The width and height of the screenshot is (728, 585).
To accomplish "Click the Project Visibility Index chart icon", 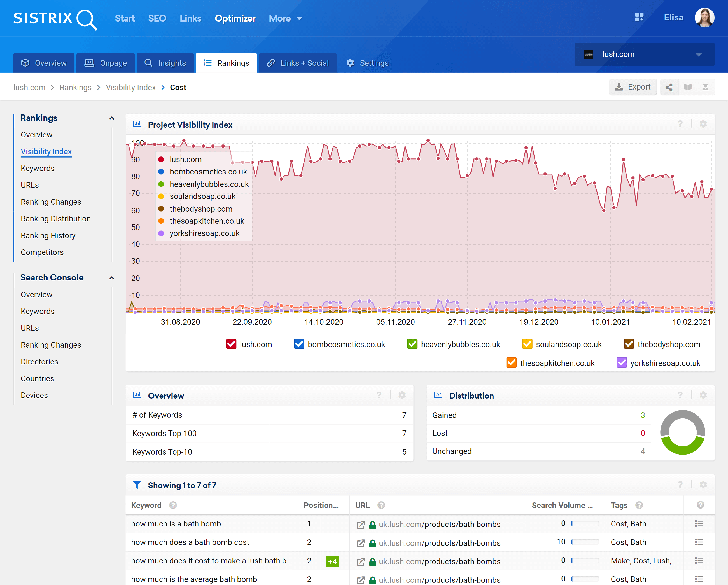I will [137, 124].
